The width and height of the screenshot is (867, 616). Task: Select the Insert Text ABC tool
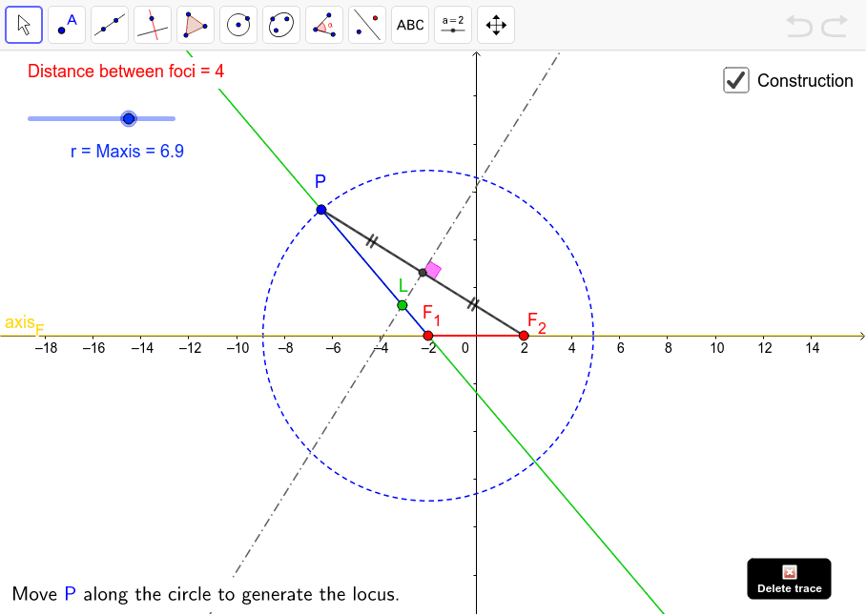click(410, 25)
